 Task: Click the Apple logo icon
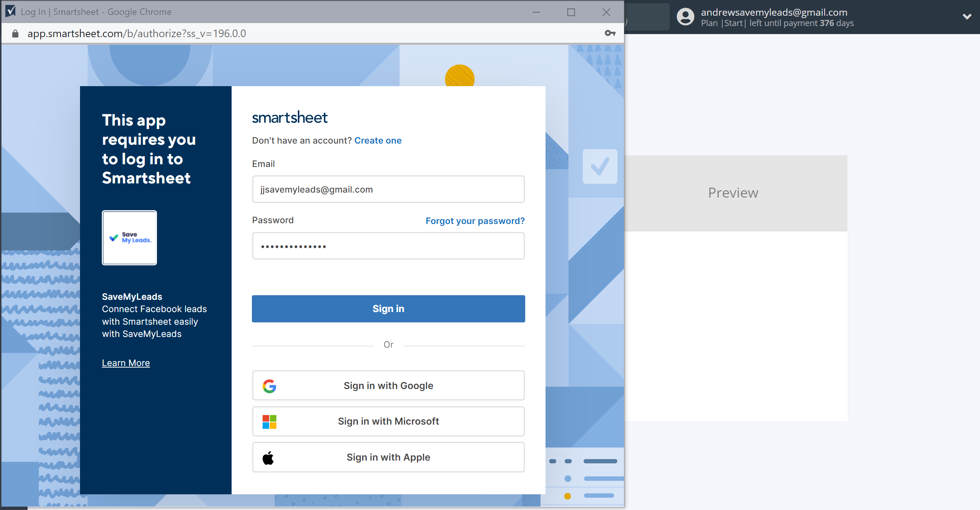coord(268,458)
